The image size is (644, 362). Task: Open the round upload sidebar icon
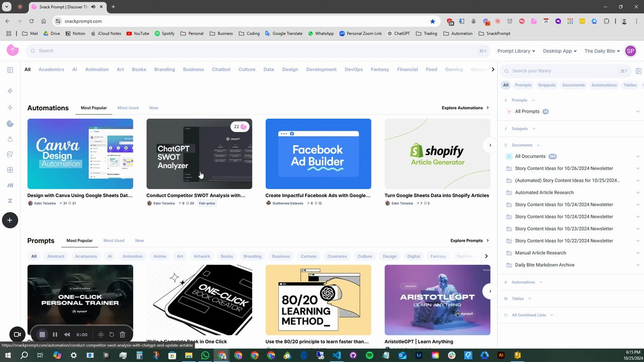point(10,124)
